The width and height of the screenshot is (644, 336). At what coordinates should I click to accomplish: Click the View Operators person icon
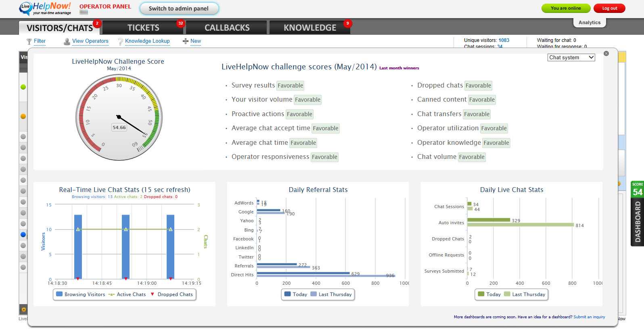[67, 42]
